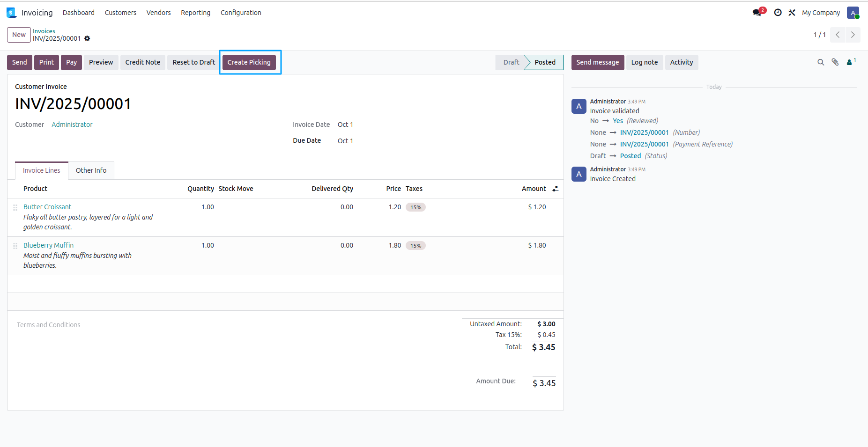The height and width of the screenshot is (447, 868).
Task: Click the Butter Croissant amount $ 1.20
Action: pyautogui.click(x=537, y=207)
